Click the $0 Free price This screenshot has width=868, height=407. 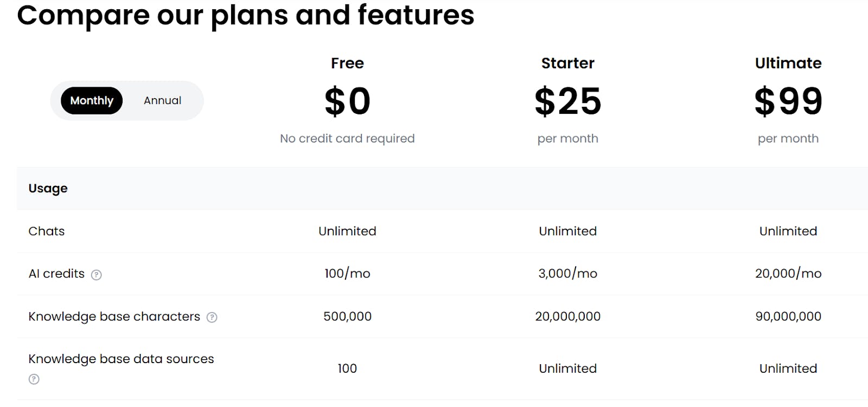[x=347, y=101]
